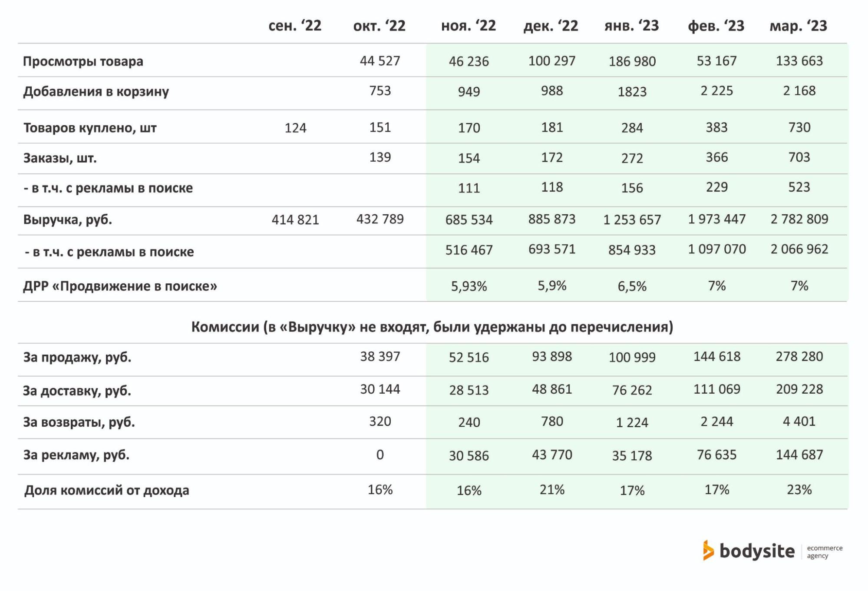The height and width of the screenshot is (591, 868).
Task: Click the 'ecommerce agency' tagline
Action: pos(825,552)
